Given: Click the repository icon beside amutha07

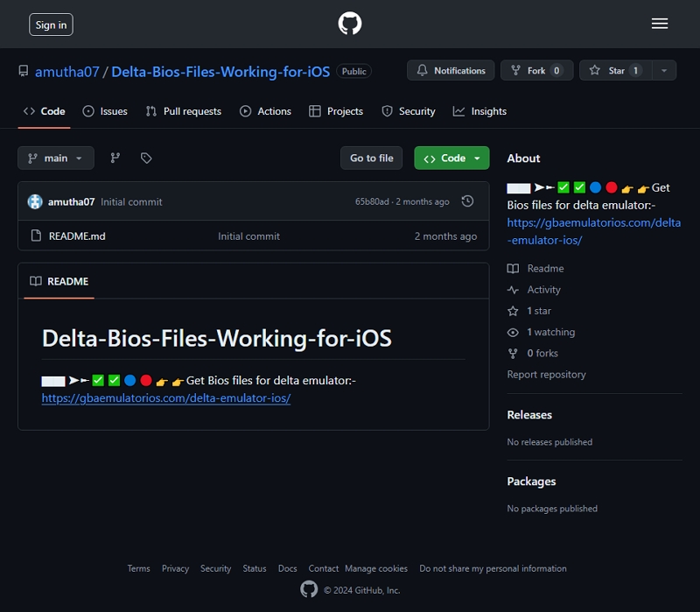Looking at the screenshot, I should [24, 71].
